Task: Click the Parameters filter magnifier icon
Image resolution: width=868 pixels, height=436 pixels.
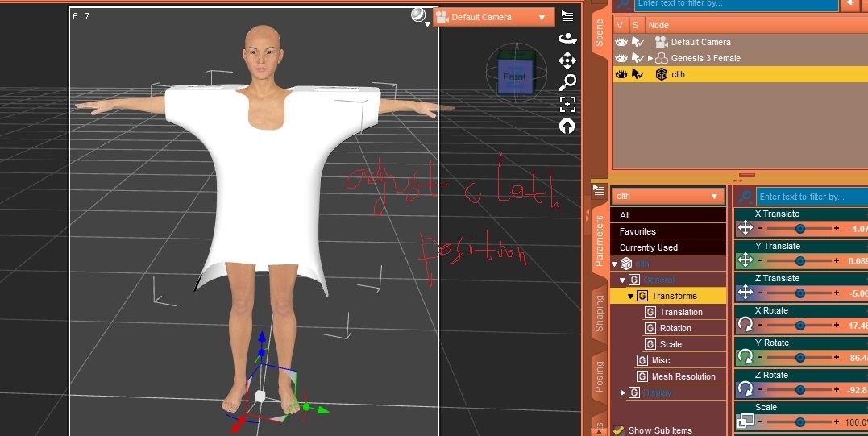Action: coord(745,197)
